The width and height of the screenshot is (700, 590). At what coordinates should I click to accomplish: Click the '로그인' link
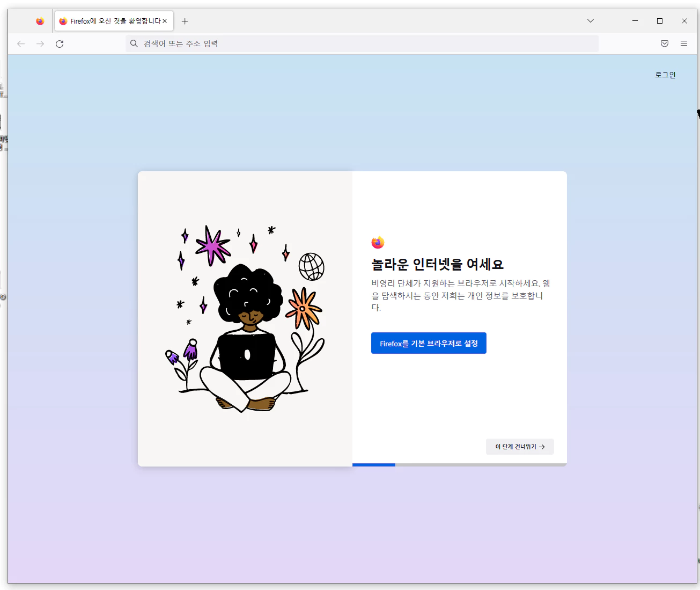pos(665,75)
